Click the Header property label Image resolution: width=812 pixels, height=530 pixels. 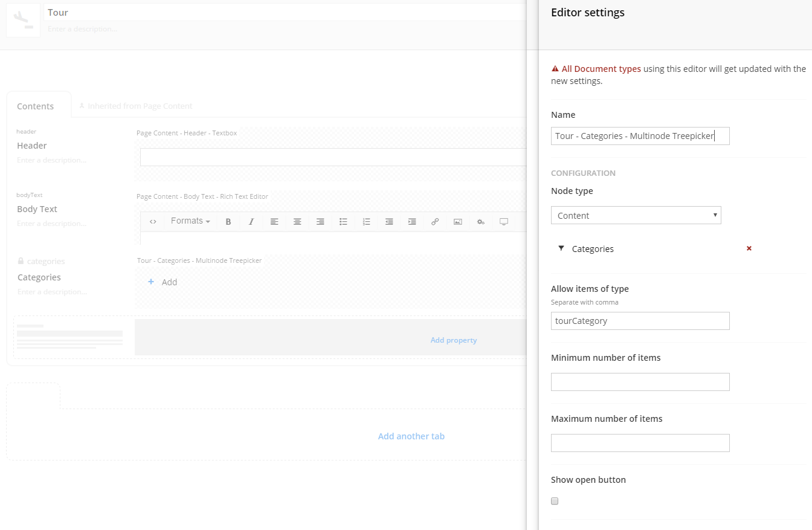click(32, 146)
